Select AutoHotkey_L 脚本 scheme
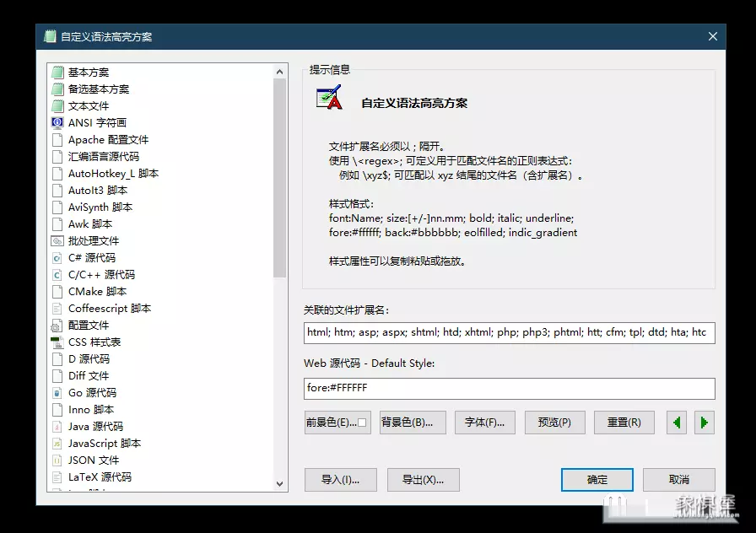756x533 pixels. click(x=113, y=174)
